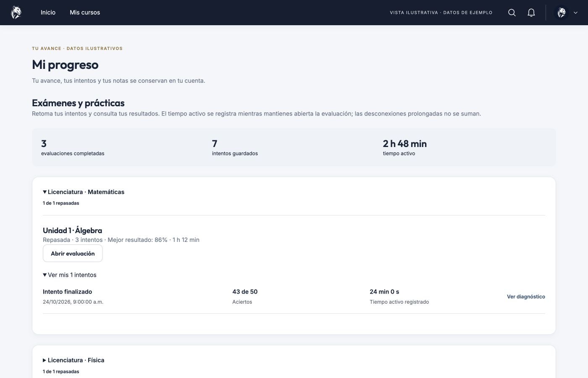Click the 2 h 48 min tiempo activo value

[x=405, y=144]
